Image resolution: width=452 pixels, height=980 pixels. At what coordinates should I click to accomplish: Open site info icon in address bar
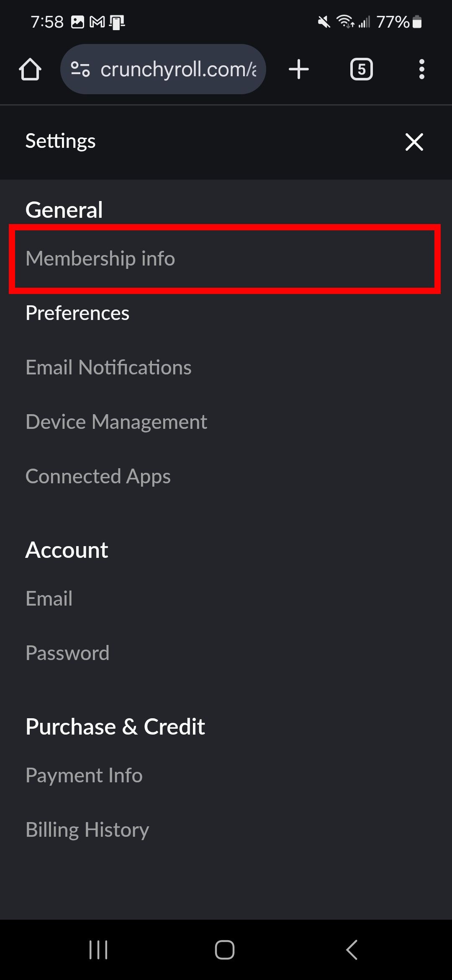click(x=80, y=69)
